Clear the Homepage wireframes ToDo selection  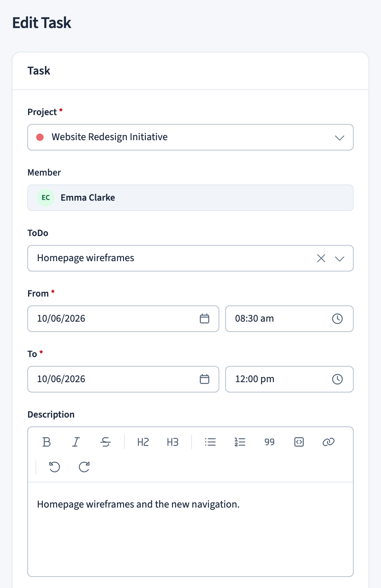point(321,258)
